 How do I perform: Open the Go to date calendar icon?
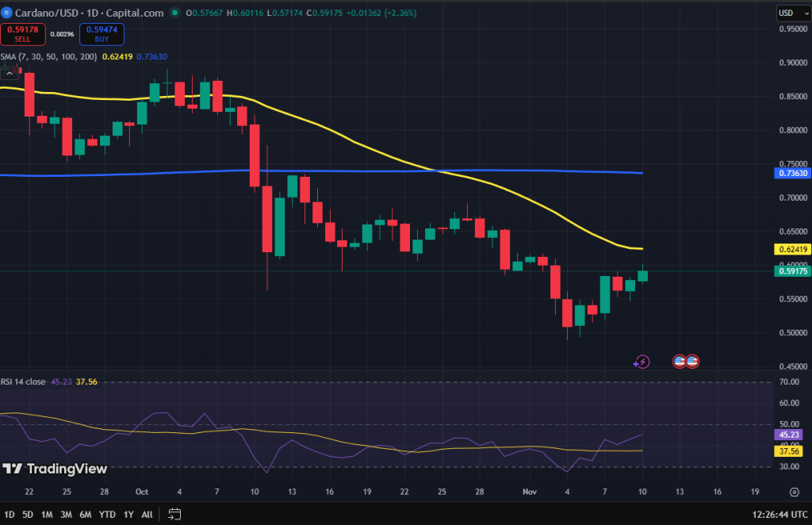(175, 514)
